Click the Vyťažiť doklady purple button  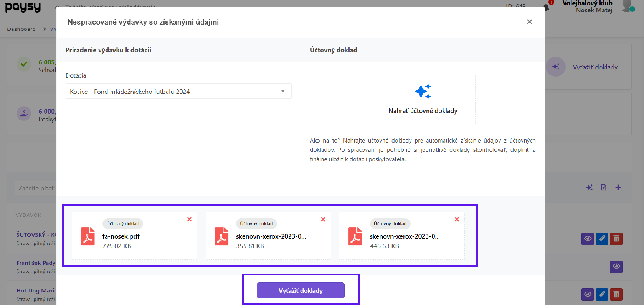[301, 290]
